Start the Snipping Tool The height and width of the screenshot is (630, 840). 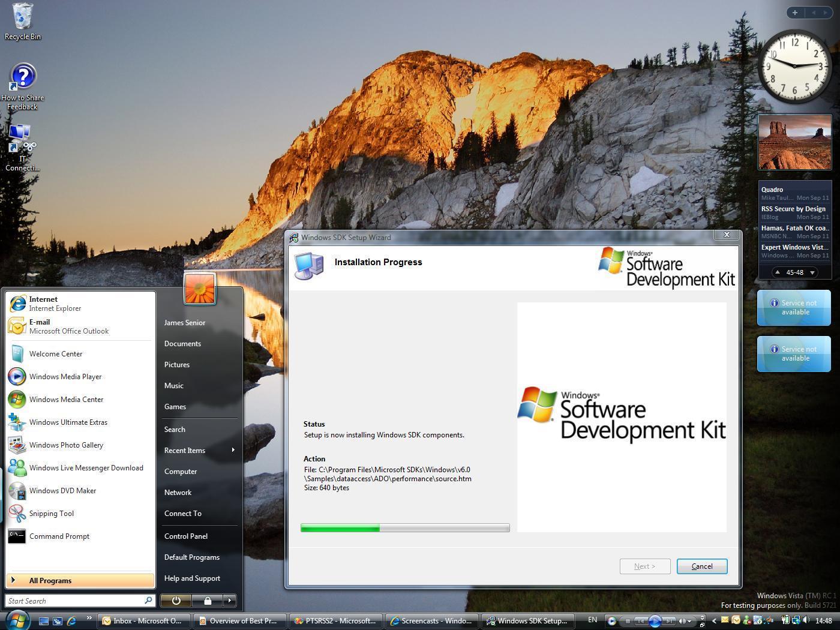pyautogui.click(x=80, y=514)
